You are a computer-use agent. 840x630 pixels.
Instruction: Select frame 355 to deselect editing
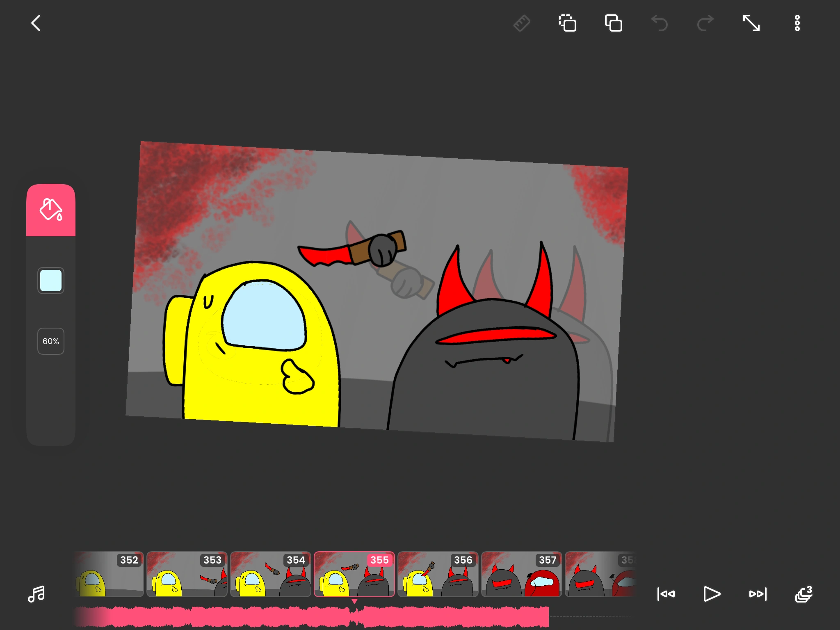tap(354, 574)
